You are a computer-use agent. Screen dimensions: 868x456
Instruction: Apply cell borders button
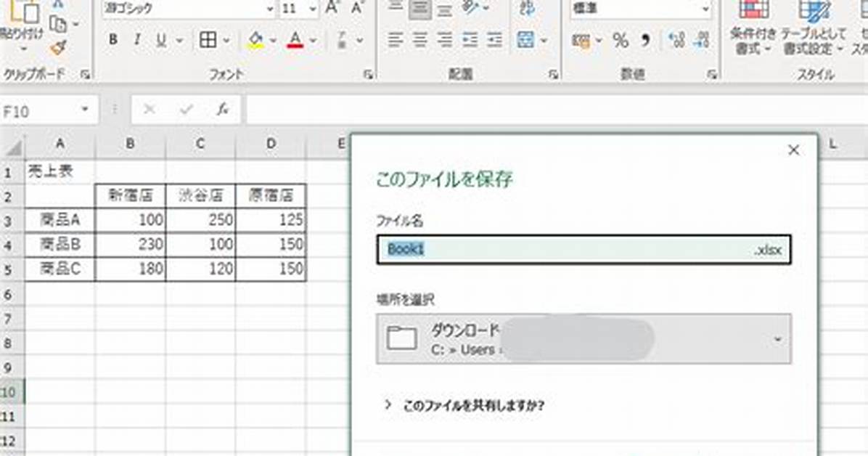tap(208, 40)
